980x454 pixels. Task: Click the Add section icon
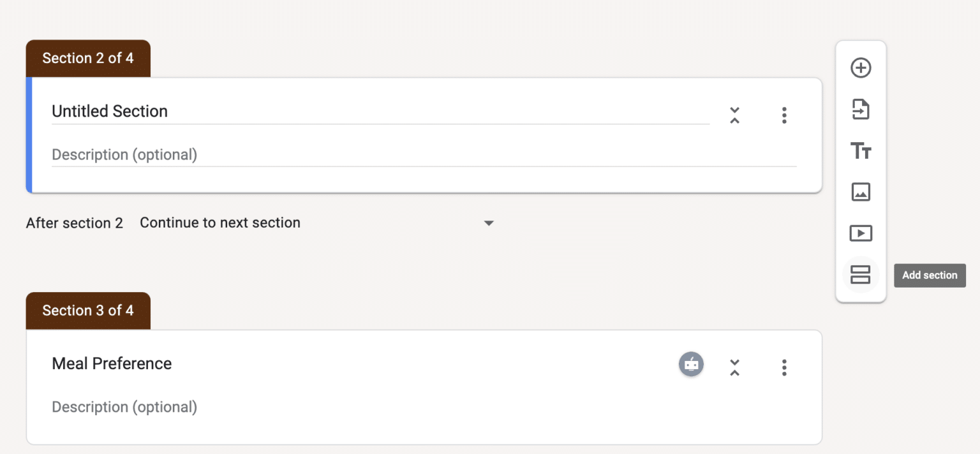861,274
